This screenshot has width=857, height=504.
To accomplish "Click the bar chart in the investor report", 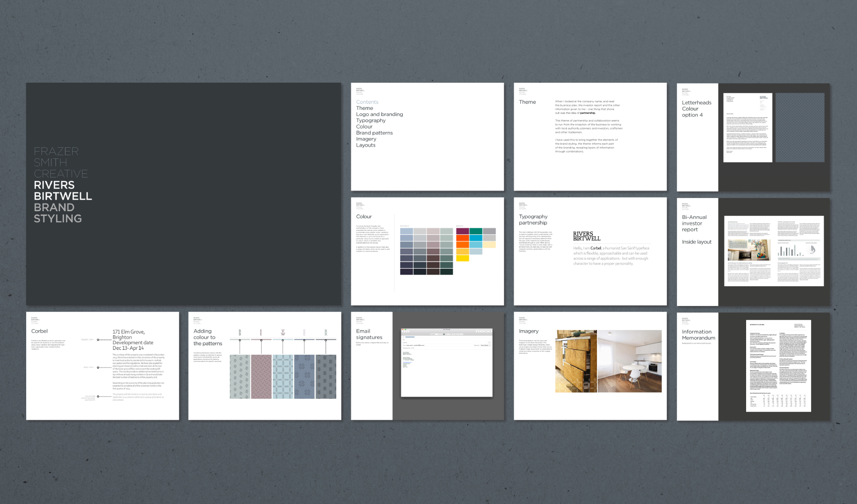I will [791, 250].
